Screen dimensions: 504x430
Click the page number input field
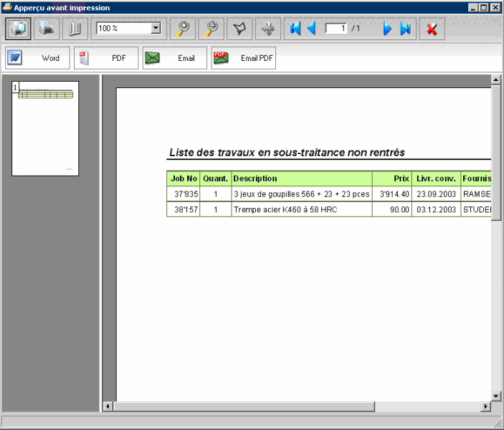(x=336, y=29)
